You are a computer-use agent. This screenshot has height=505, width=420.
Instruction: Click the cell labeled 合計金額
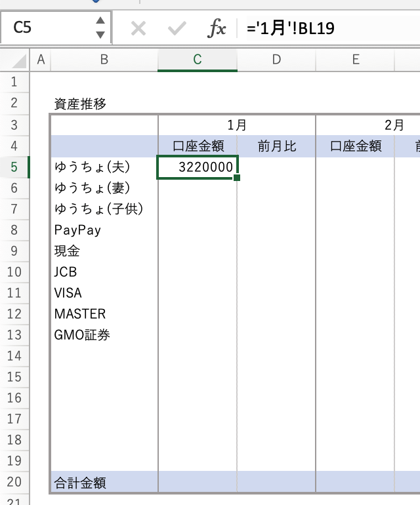tap(104, 483)
